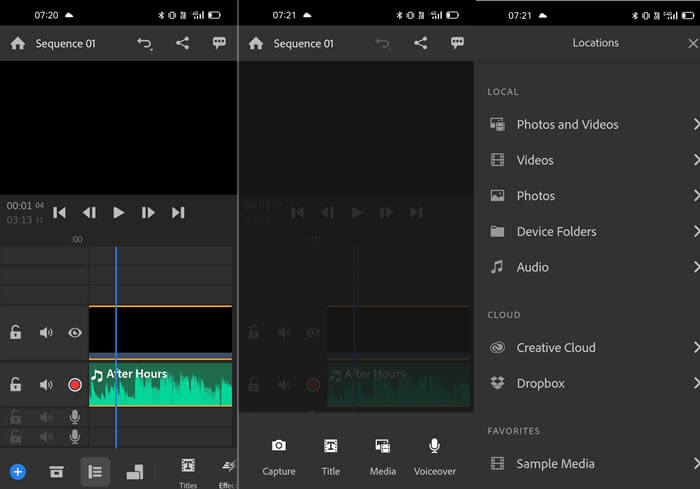Screen dimensions: 700x489
Task: Skip to the end of sequence button
Action: click(178, 213)
